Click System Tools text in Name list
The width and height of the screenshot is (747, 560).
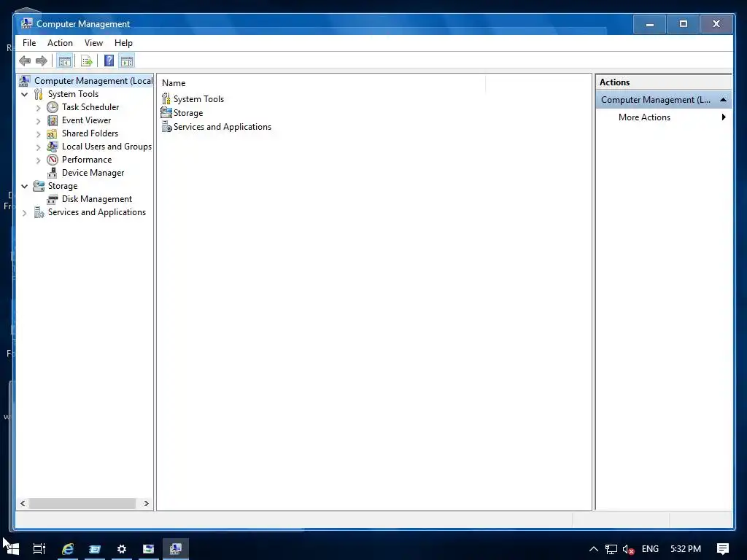[x=198, y=99]
